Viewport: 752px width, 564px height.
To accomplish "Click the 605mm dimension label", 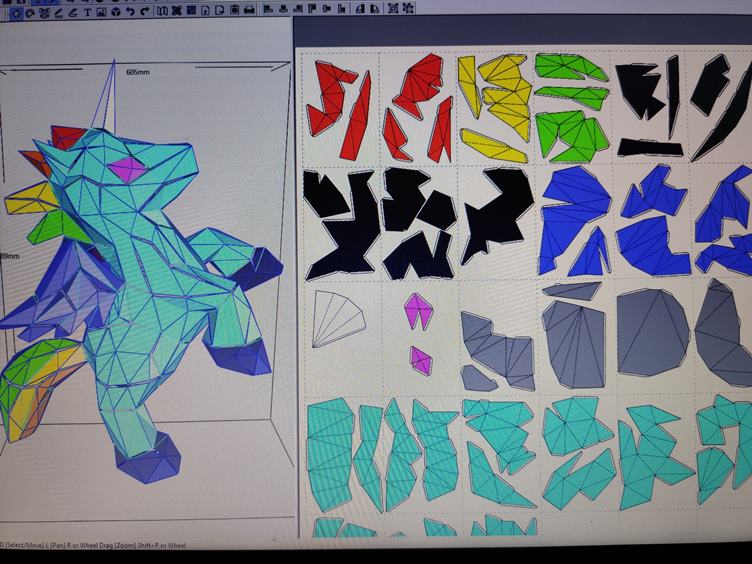I will [x=138, y=72].
